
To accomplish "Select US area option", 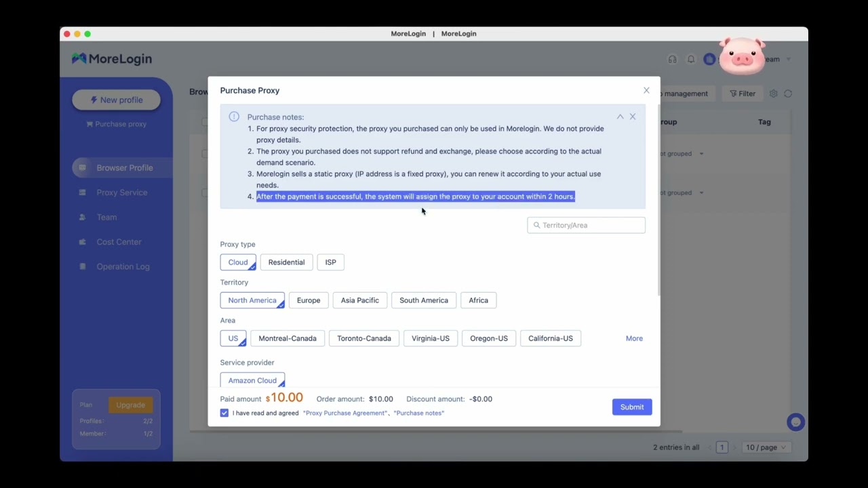I will coord(233,338).
